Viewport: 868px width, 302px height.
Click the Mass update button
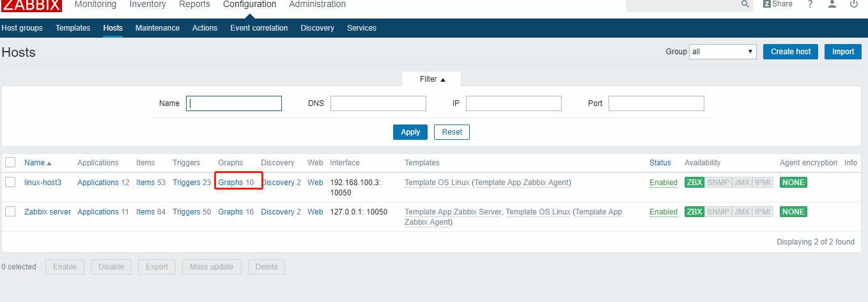click(212, 267)
